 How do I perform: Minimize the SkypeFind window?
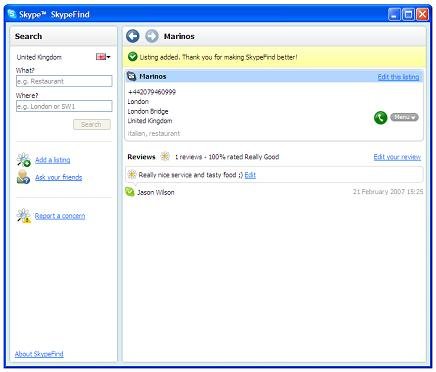394,14
